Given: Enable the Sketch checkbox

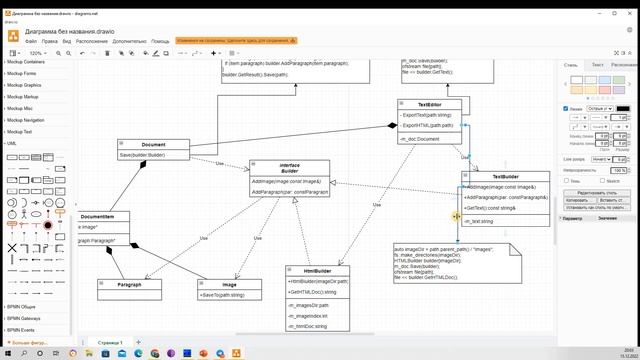Looking at the screenshot, I should click(x=602, y=180).
